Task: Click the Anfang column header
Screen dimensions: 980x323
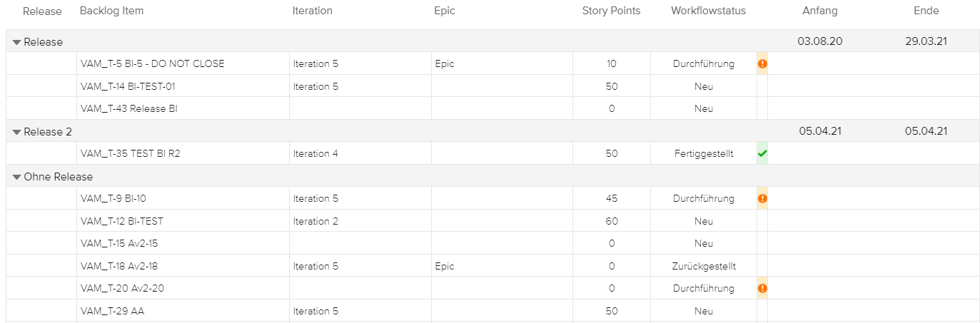Action: point(819,11)
